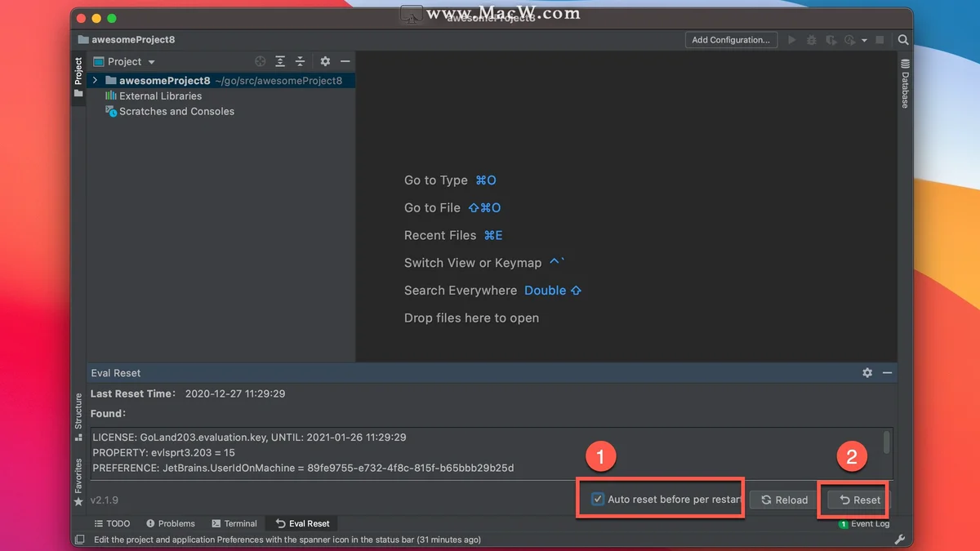Click the PROPERTY evlsprt3.203 line
This screenshot has width=980, height=551.
point(163,452)
